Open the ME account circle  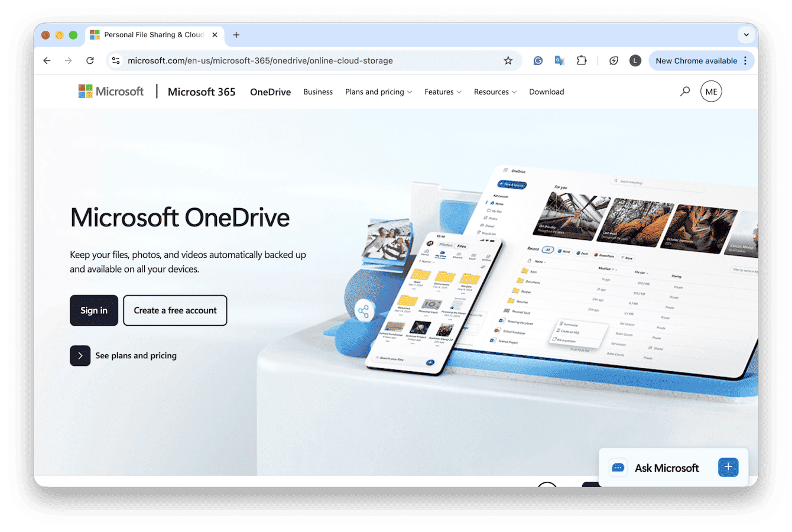point(711,92)
